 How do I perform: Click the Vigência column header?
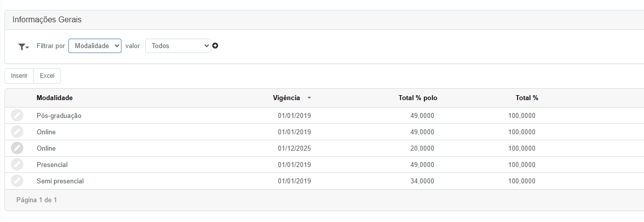(x=286, y=98)
